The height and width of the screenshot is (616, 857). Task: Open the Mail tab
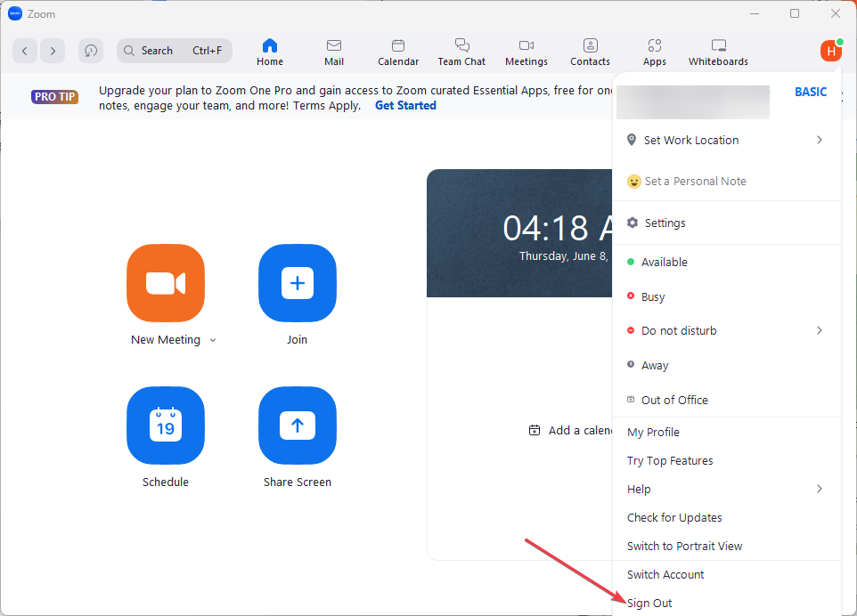pyautogui.click(x=334, y=53)
